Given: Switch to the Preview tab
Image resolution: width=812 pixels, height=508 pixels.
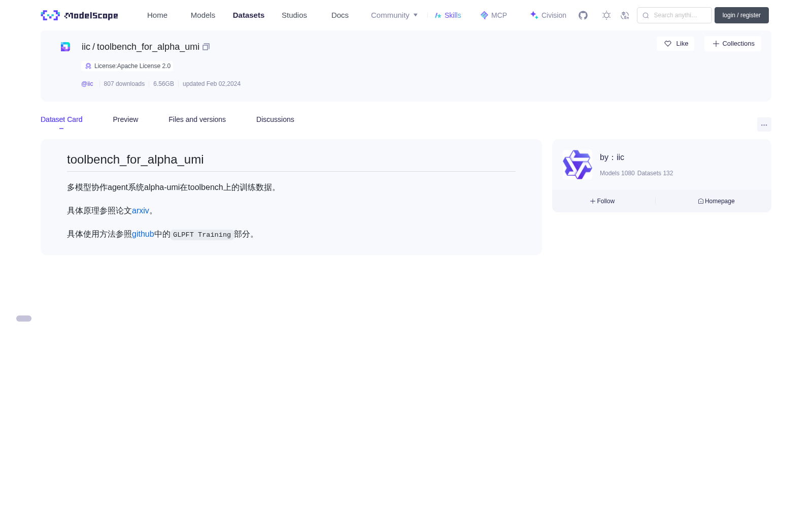Looking at the screenshot, I should point(125,119).
